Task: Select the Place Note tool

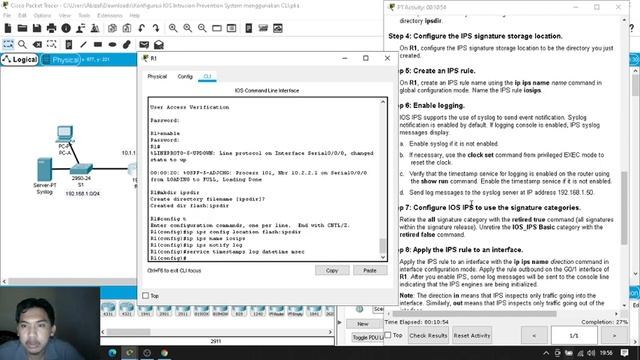Action: coord(69,44)
